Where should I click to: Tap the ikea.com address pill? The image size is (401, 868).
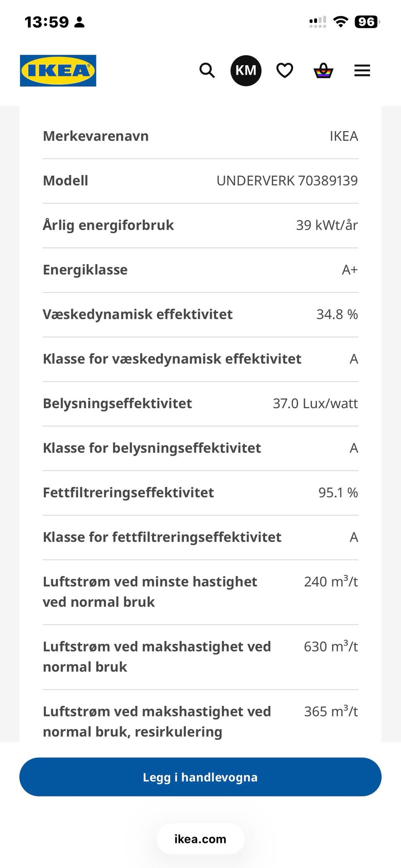pyautogui.click(x=200, y=839)
